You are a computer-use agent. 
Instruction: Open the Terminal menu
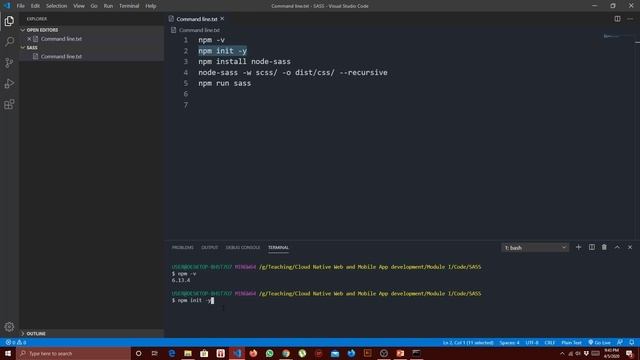click(x=129, y=6)
